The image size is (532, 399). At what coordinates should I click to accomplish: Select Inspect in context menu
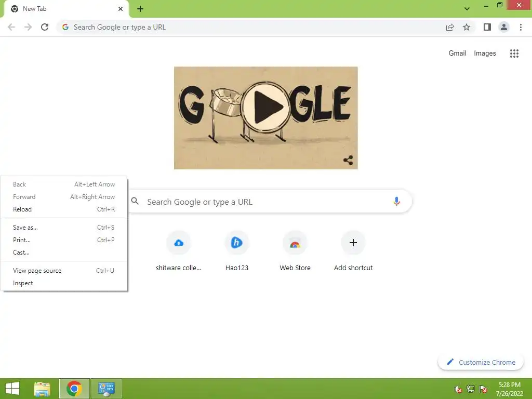click(64, 283)
